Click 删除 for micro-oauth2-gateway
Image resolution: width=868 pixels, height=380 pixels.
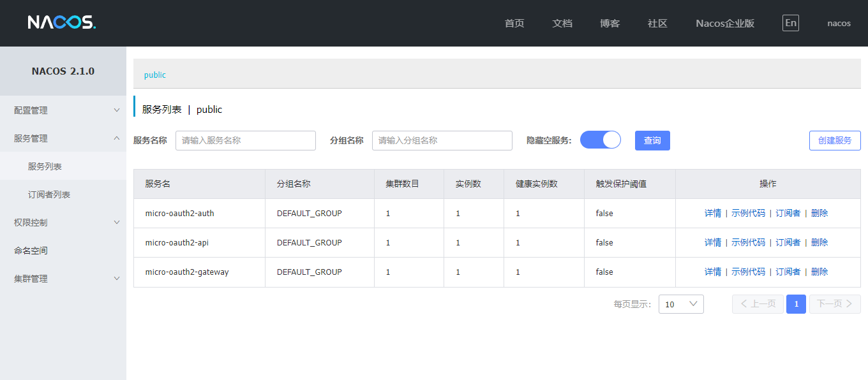[819, 272]
